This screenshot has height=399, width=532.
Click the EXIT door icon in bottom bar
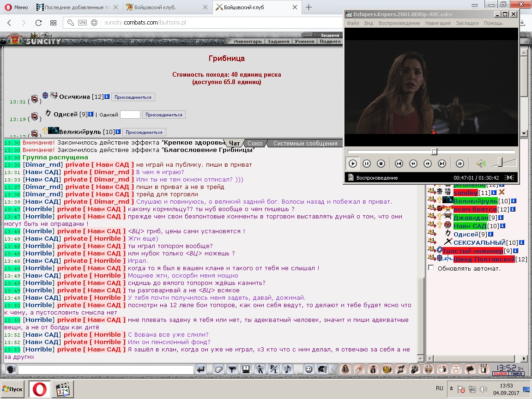coord(484,369)
